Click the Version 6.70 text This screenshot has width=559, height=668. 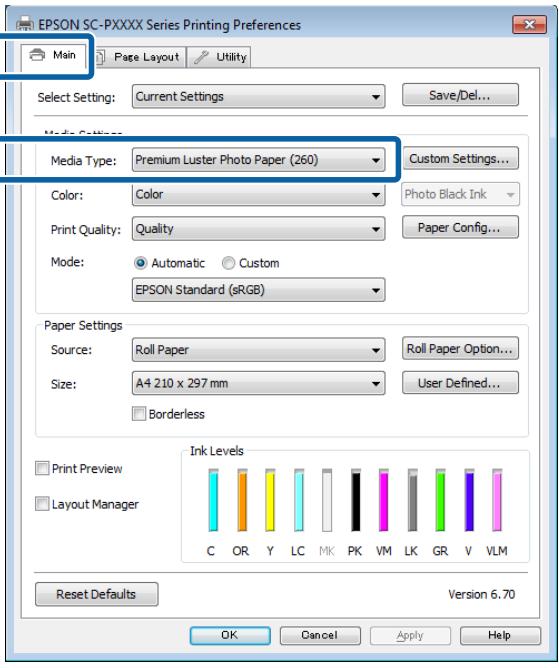coord(481,594)
